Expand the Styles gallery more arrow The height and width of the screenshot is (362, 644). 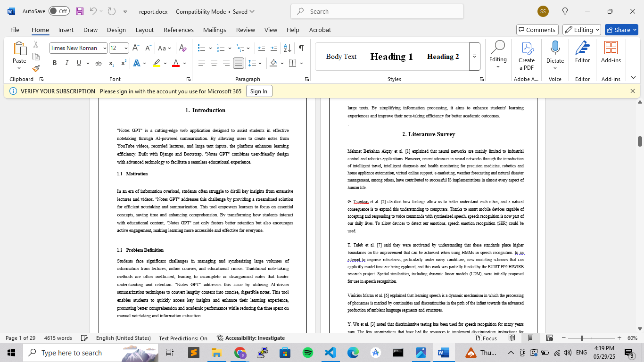tap(474, 56)
